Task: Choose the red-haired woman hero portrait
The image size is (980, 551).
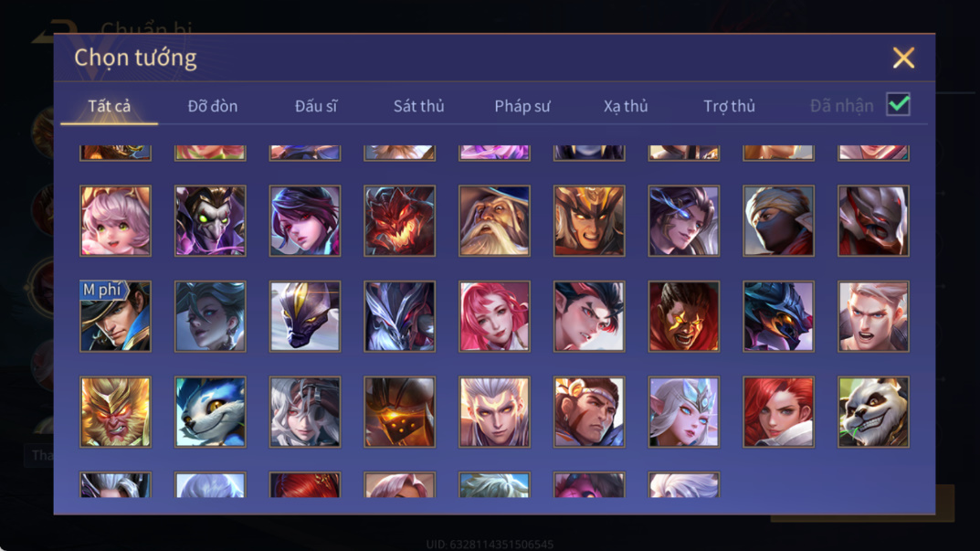Action: coord(778,411)
